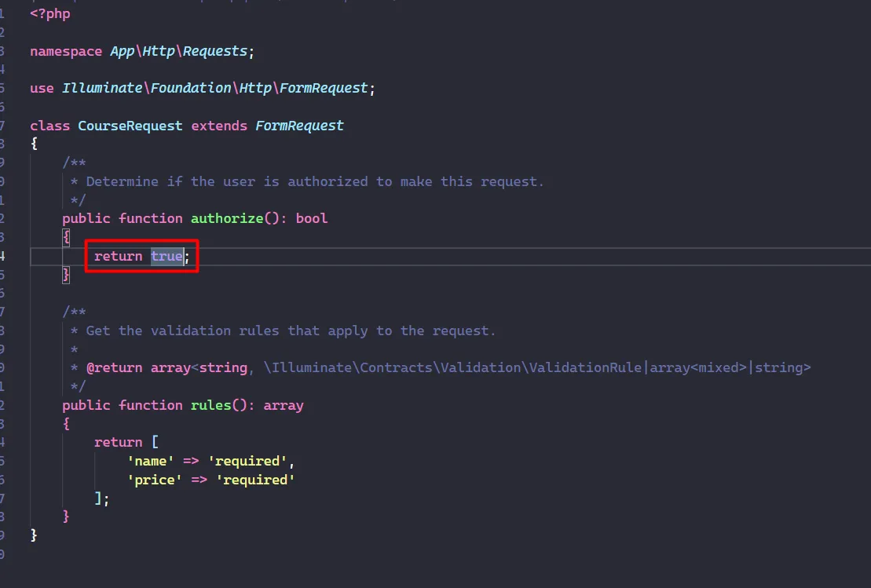Click the 'price' array key string
The height and width of the screenshot is (588, 871).
pyautogui.click(x=154, y=479)
